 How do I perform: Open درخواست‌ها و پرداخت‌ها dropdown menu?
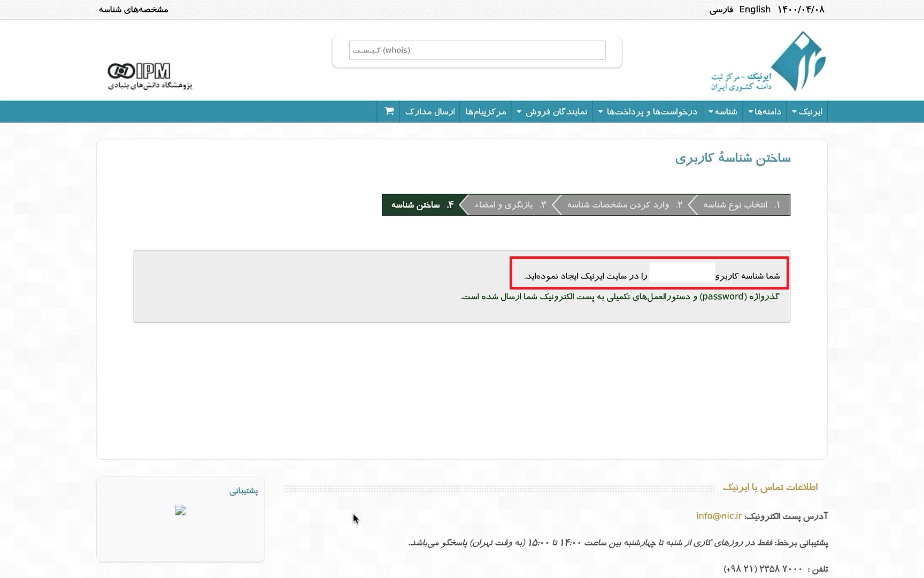pos(648,111)
